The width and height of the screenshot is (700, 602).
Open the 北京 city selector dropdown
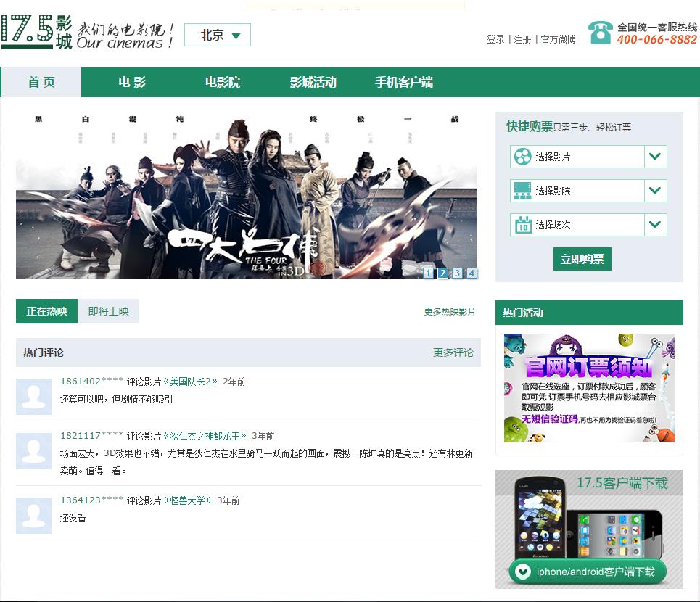218,35
